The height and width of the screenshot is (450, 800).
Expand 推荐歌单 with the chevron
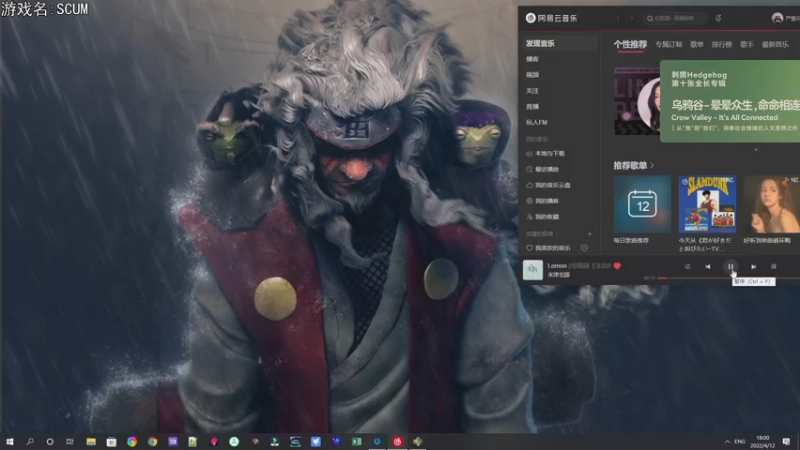point(652,165)
